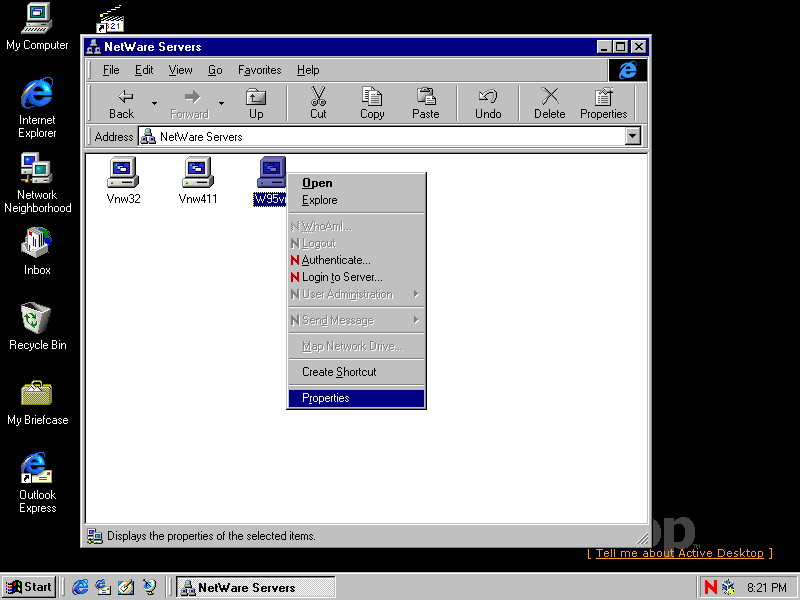Open My Briefcase desktop icon

[37, 403]
